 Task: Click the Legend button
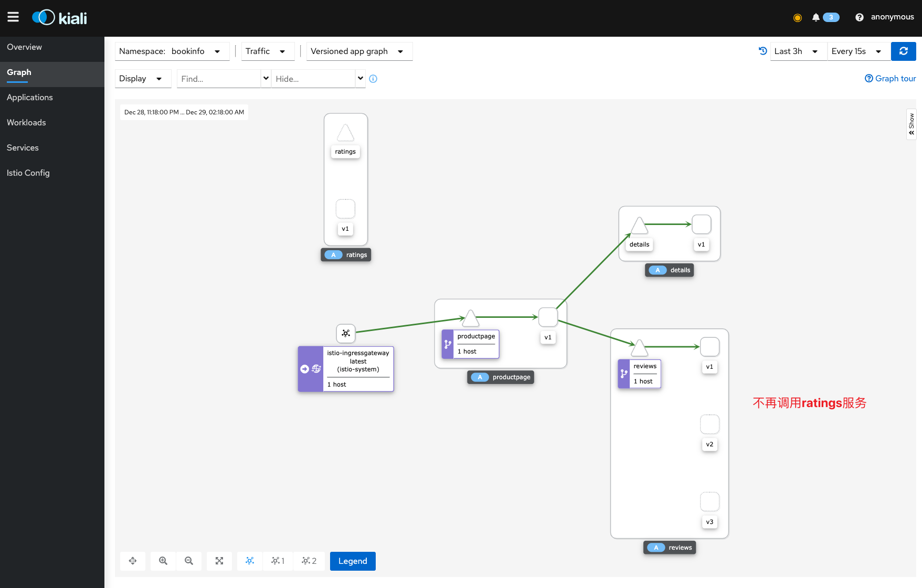point(353,561)
